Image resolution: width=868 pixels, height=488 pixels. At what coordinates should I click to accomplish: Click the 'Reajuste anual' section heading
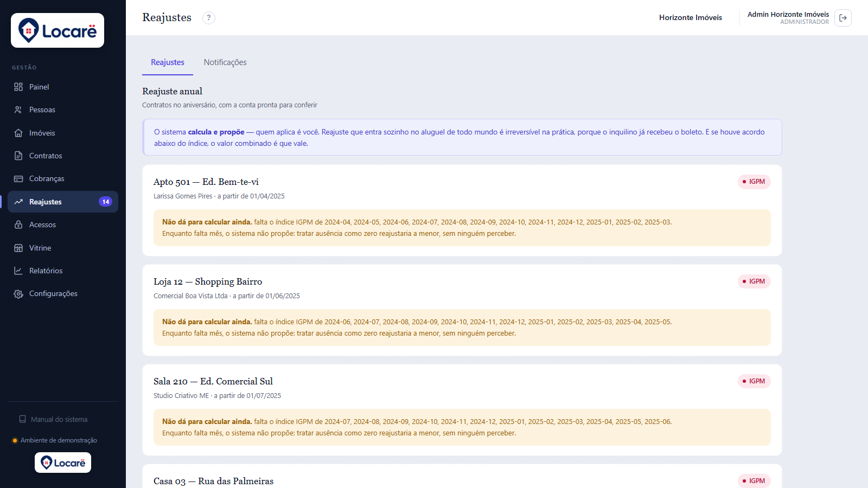[172, 92]
